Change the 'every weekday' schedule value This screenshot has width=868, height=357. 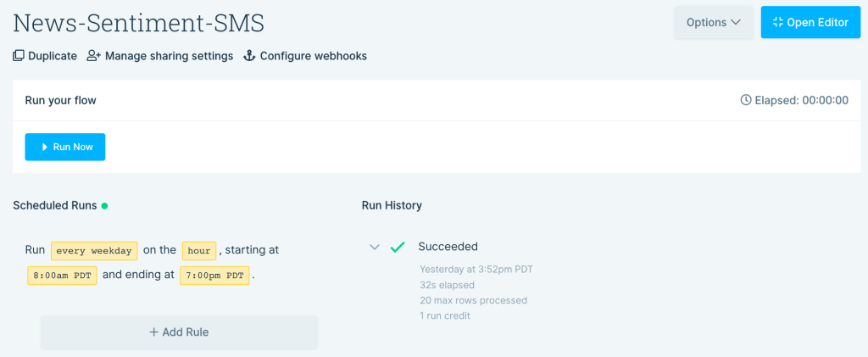[x=94, y=251]
